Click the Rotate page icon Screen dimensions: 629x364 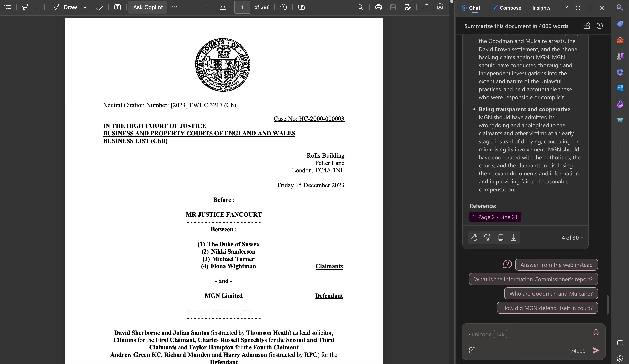click(x=284, y=7)
